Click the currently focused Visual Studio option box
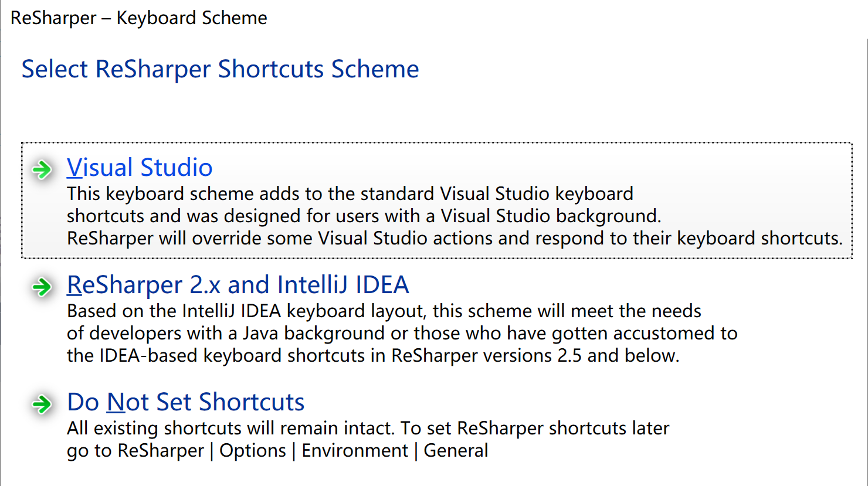 coord(437,199)
